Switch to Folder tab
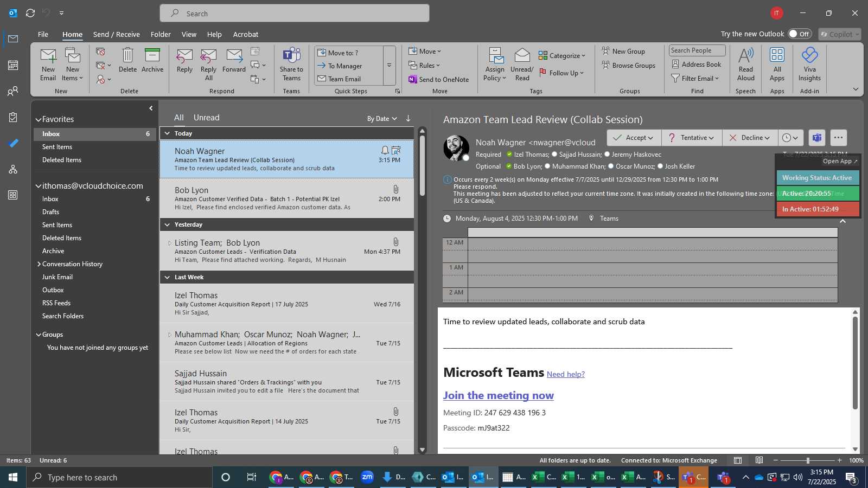 tap(161, 34)
